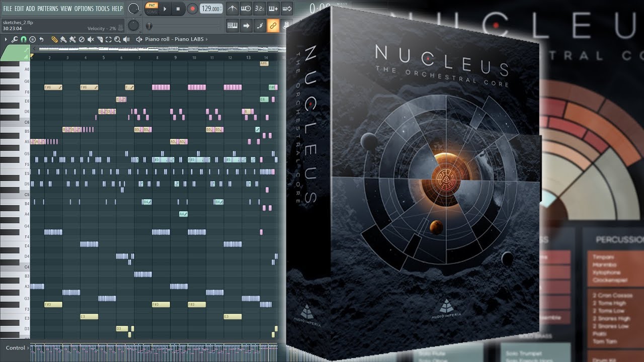Click the master pitch knob
Screen dimensions: 644x362
pos(133,26)
